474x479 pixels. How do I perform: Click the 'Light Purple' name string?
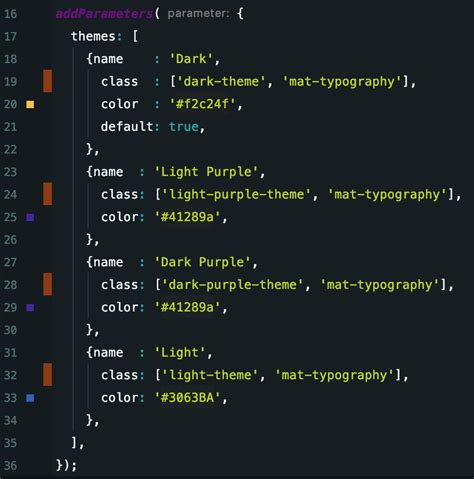206,172
